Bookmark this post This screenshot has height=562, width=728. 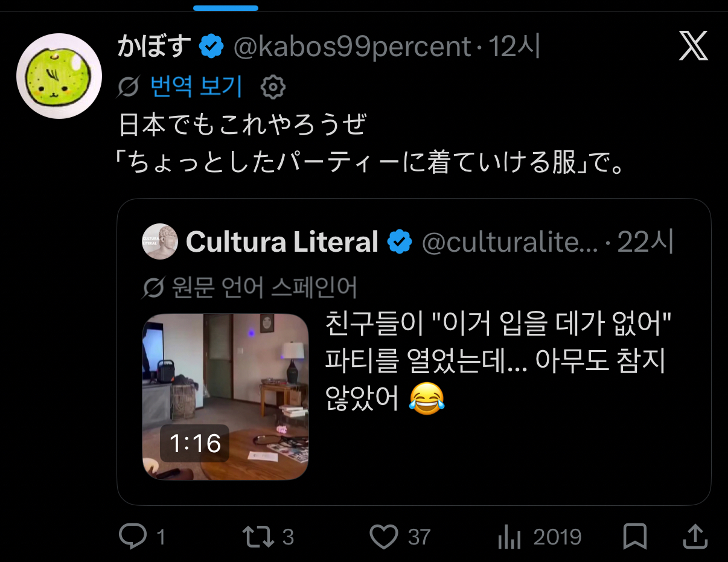click(635, 537)
